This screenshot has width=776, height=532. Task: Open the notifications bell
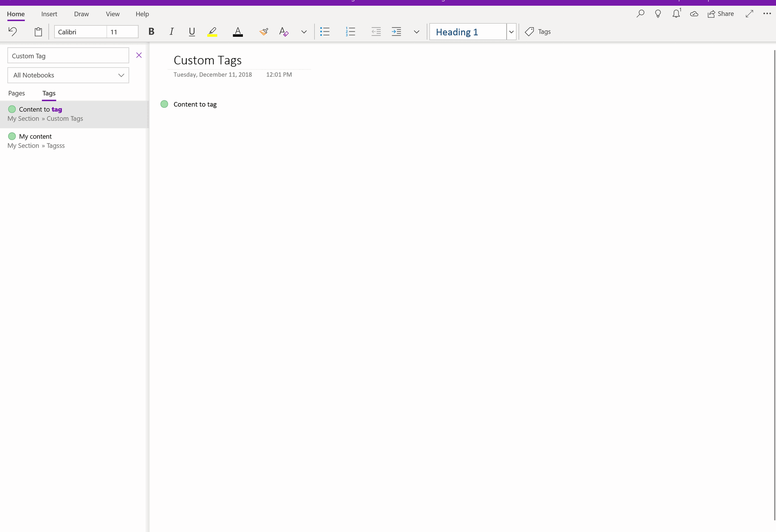676,14
